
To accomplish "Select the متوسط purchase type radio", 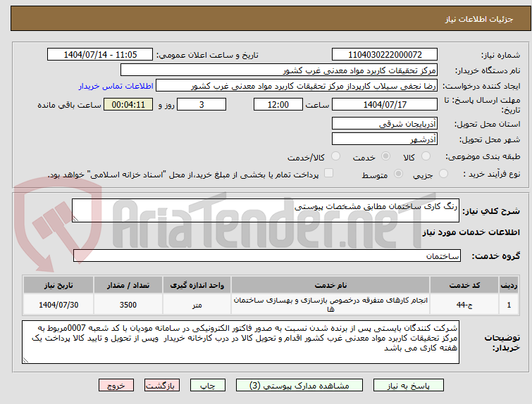I will click(x=398, y=174).
